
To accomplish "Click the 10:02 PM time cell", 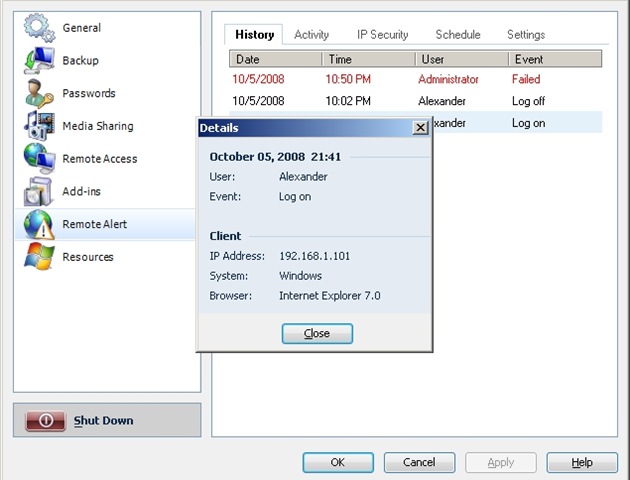I will click(348, 101).
